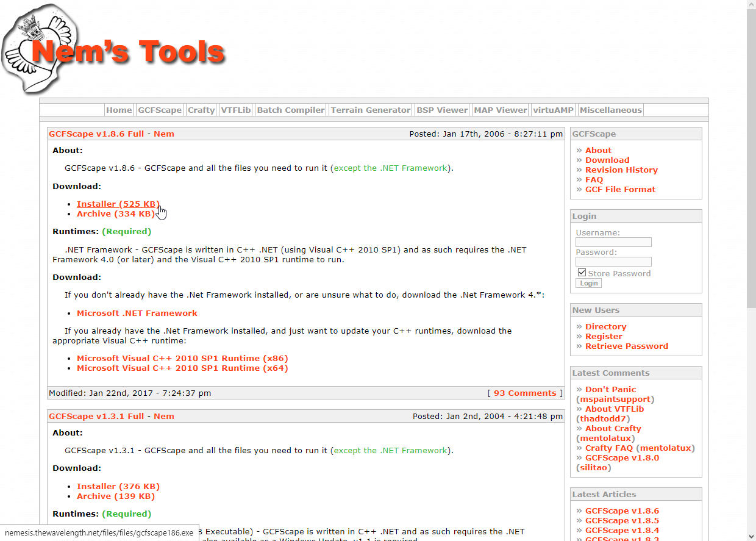Open Crafty FAQ comment link

609,448
